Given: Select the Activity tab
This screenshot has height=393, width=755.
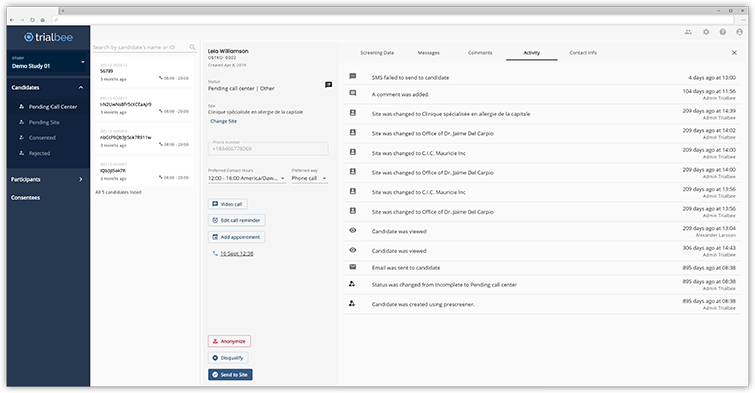Looking at the screenshot, I should (532, 52).
